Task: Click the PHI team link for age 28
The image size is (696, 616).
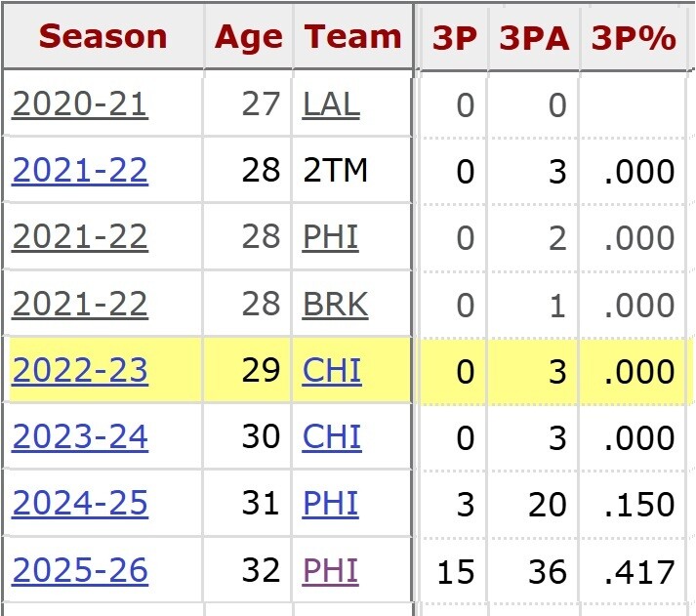Action: (330, 237)
